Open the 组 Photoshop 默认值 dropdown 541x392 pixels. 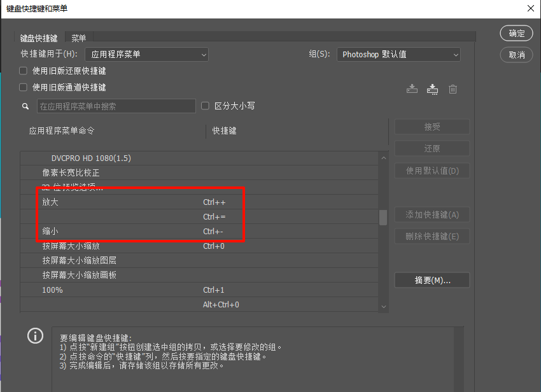tap(398, 54)
